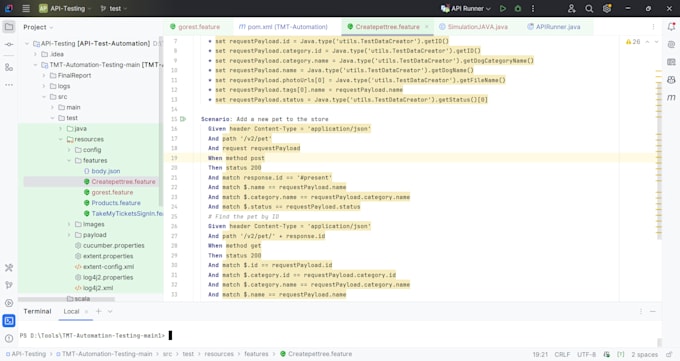This screenshot has height=361, width=680.
Task: Open the Maven tool window icon
Action: [671, 98]
